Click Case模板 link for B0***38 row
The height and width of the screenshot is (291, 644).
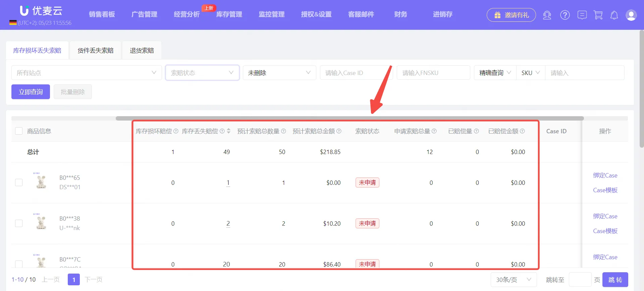(x=605, y=231)
